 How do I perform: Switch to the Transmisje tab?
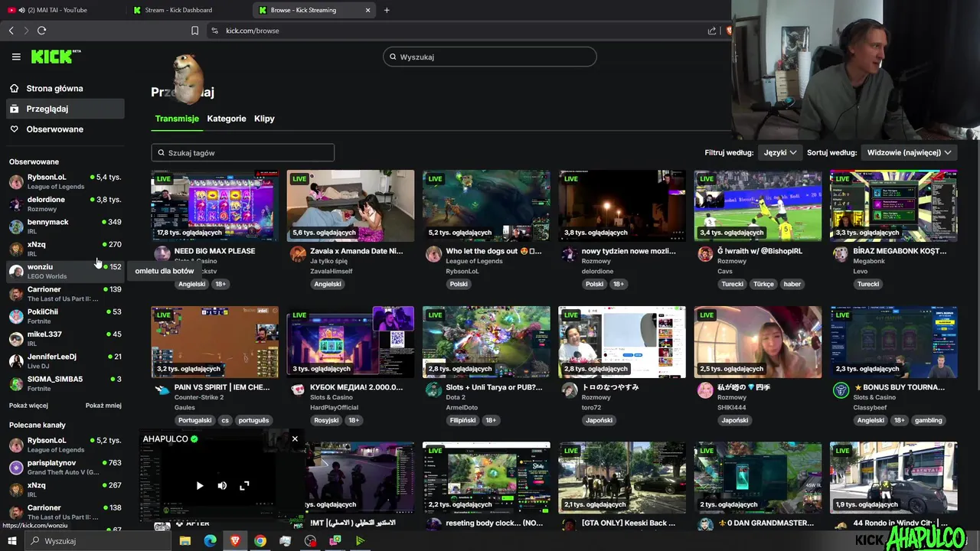coord(177,119)
